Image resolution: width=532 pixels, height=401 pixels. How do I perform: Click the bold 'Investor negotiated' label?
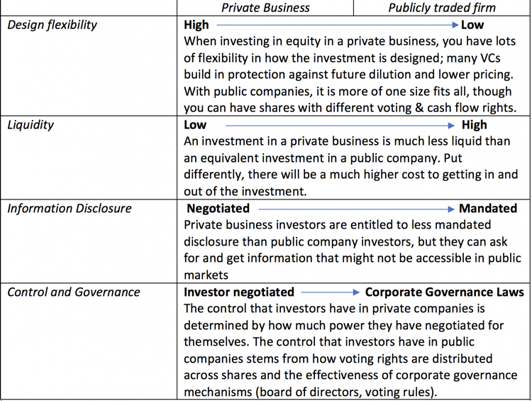tap(239, 292)
